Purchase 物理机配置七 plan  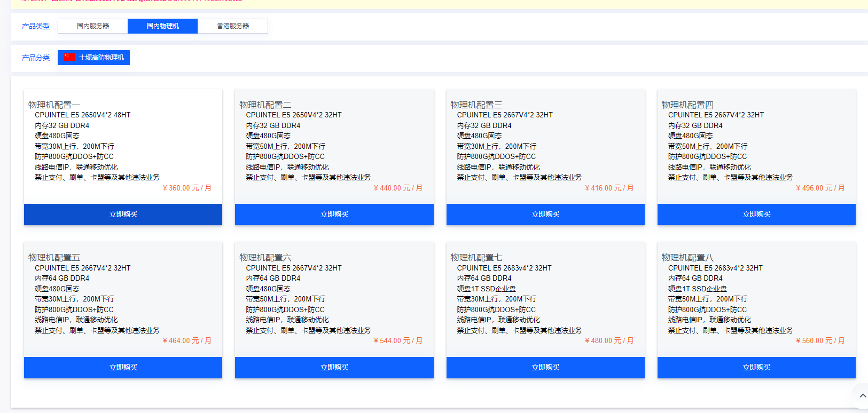click(x=545, y=368)
